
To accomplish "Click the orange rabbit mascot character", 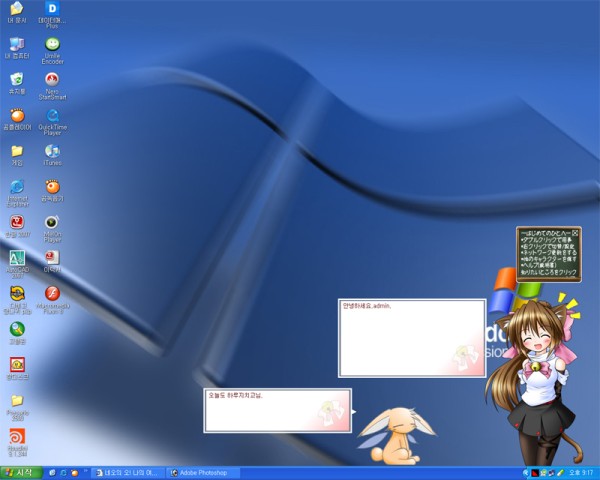I will click(396, 436).
